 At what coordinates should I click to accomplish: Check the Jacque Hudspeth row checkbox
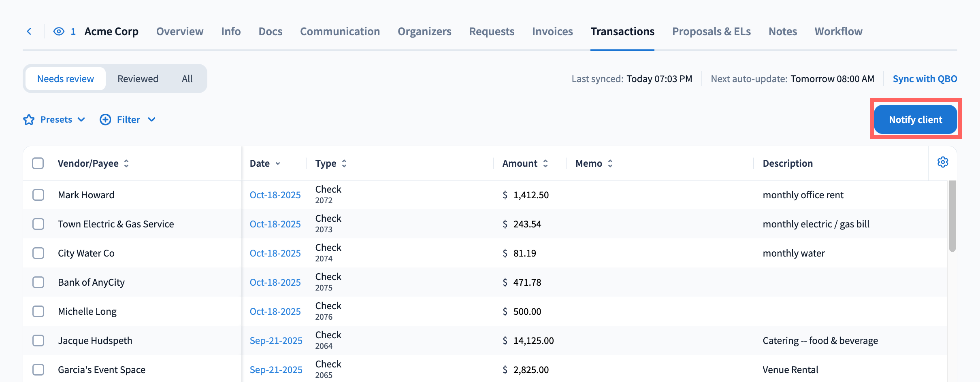38,341
